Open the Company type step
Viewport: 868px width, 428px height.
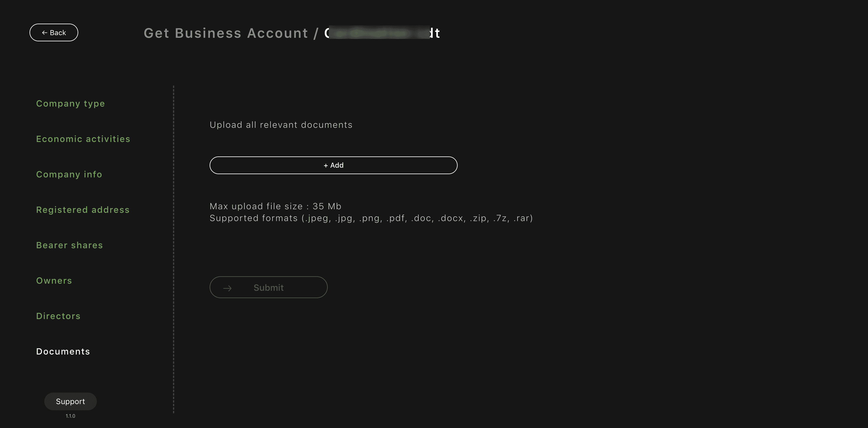tap(71, 104)
